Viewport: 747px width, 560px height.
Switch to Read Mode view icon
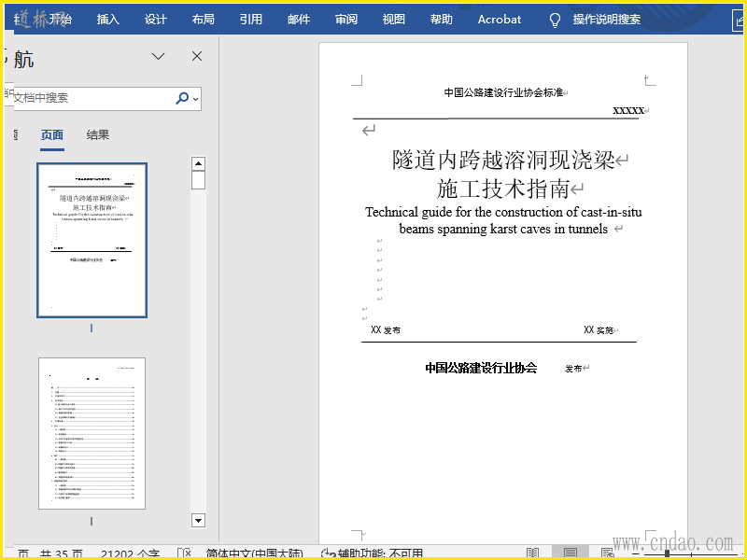point(532,553)
